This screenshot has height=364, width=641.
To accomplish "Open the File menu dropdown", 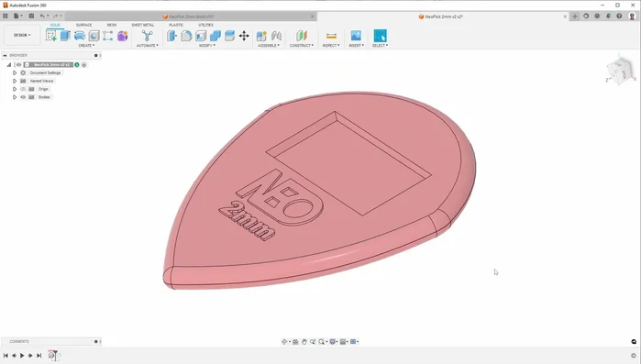I will tap(17, 16).
